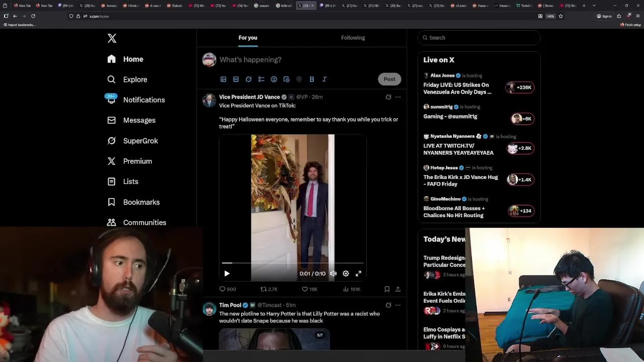Open Vice President JD Vance profile name
Viewport: 644px width, 362px height.
point(249,97)
